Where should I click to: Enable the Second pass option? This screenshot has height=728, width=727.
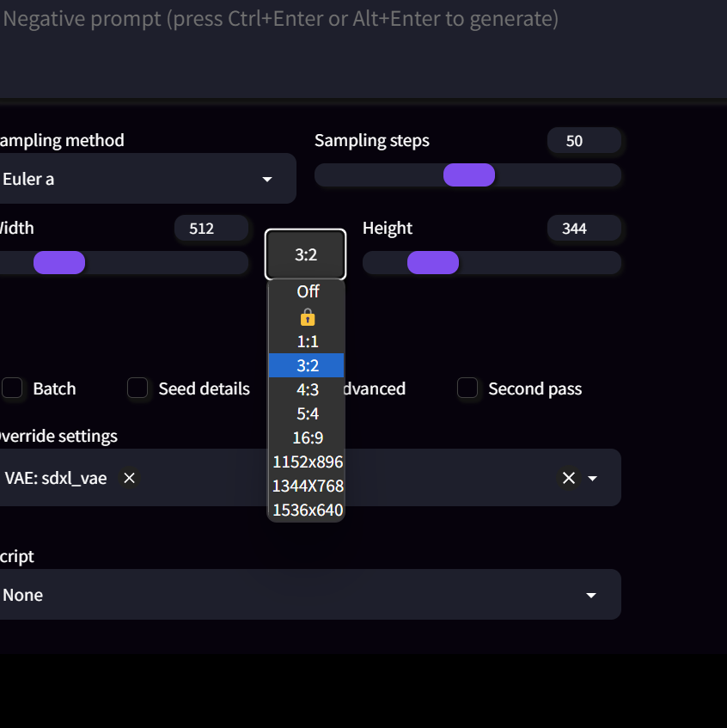click(467, 388)
